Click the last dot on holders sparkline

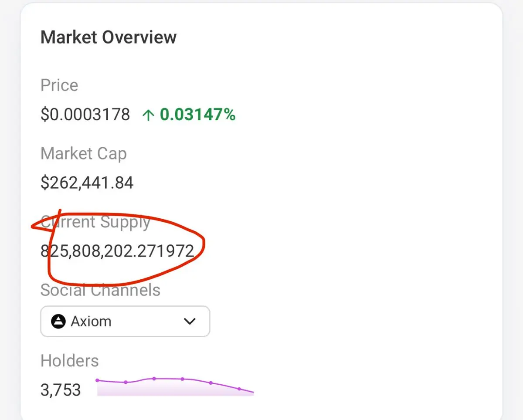(239, 389)
